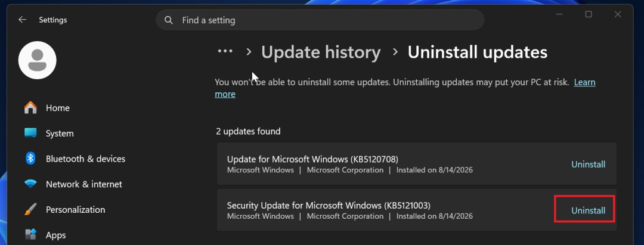Click the "Update for Microsoft Windows (KB5120708)" title

(312, 159)
